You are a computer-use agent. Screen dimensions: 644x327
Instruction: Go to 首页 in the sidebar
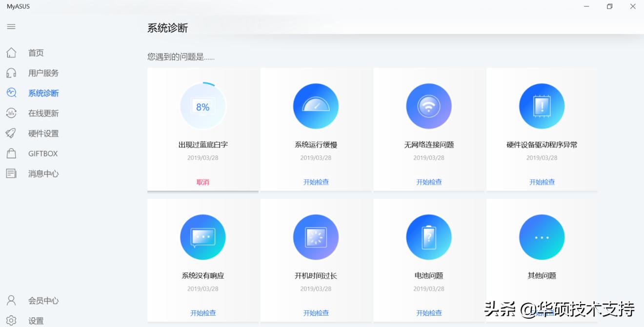coord(37,53)
